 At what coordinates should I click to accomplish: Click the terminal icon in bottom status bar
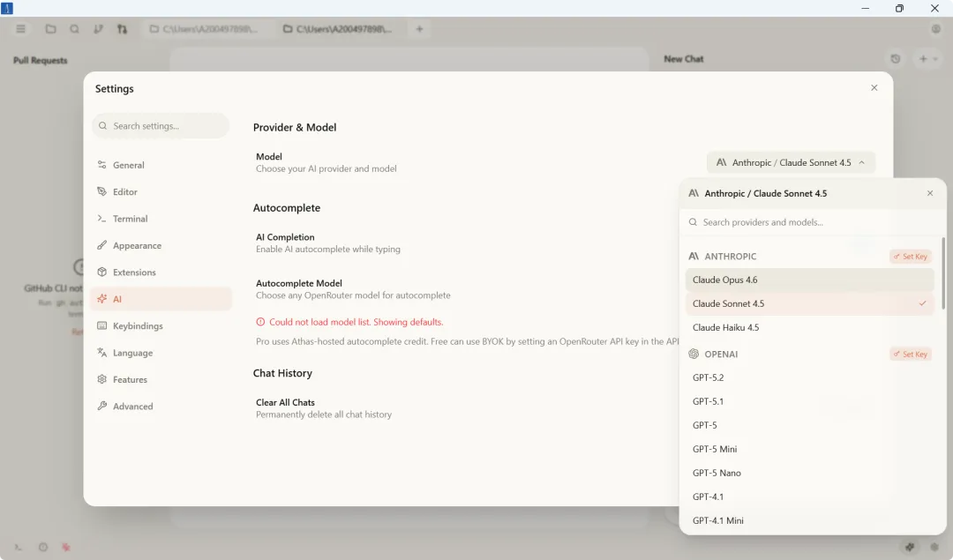(19, 548)
